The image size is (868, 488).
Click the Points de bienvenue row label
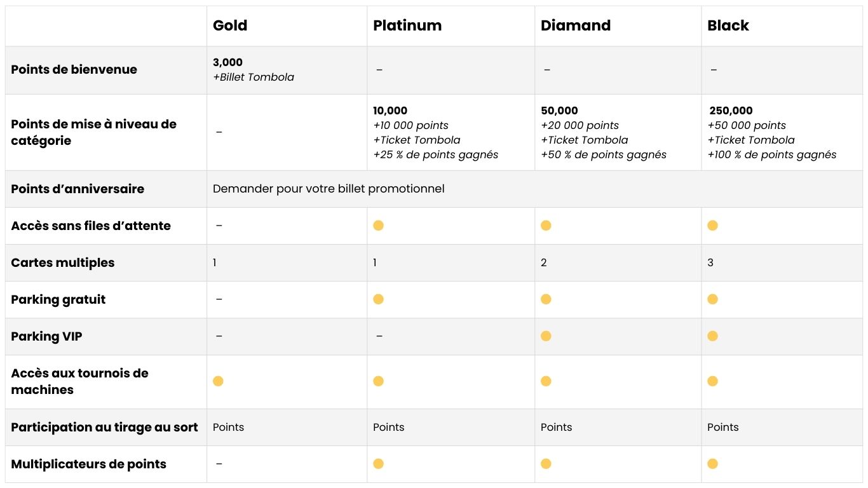pyautogui.click(x=74, y=70)
